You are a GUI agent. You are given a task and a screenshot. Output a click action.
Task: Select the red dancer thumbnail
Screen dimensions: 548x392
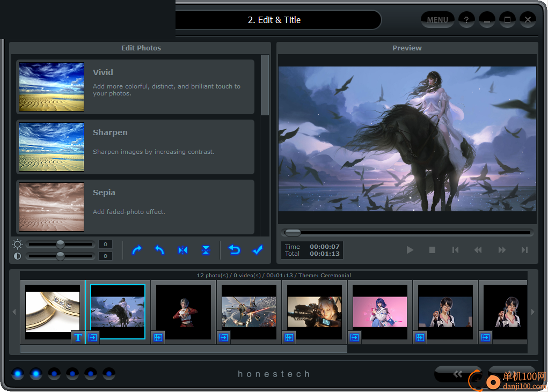pyautogui.click(x=184, y=312)
